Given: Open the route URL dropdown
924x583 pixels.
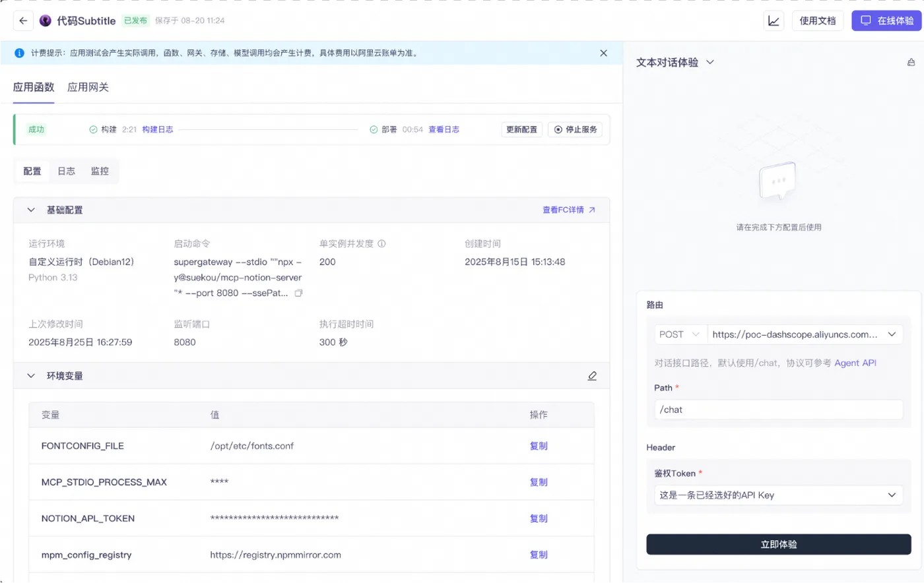Looking at the screenshot, I should point(805,334).
